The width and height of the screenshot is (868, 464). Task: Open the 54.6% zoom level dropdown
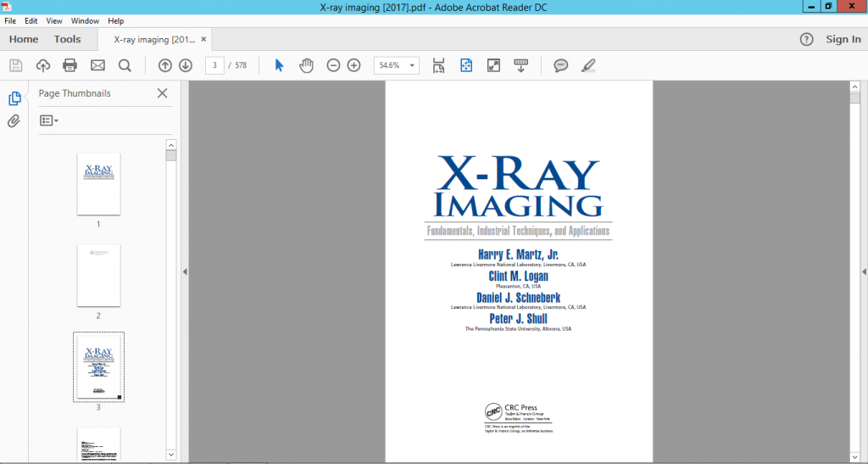click(413, 65)
